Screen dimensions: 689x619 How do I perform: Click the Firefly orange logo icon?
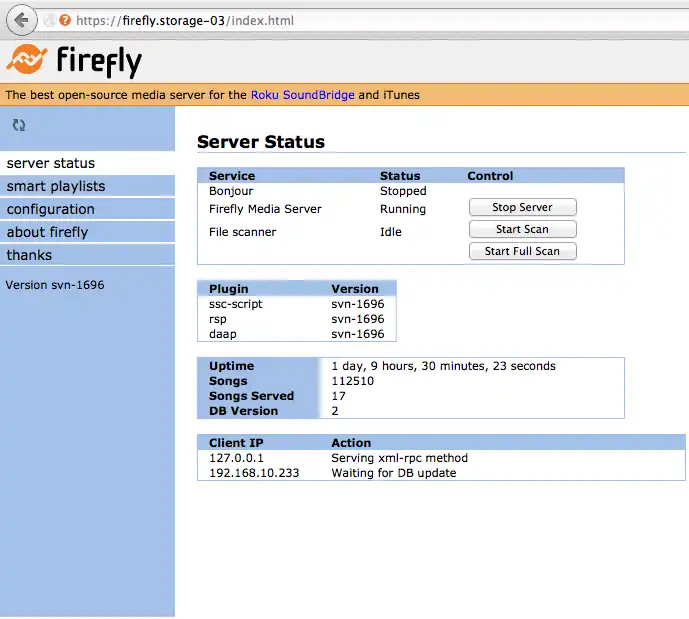(x=26, y=59)
